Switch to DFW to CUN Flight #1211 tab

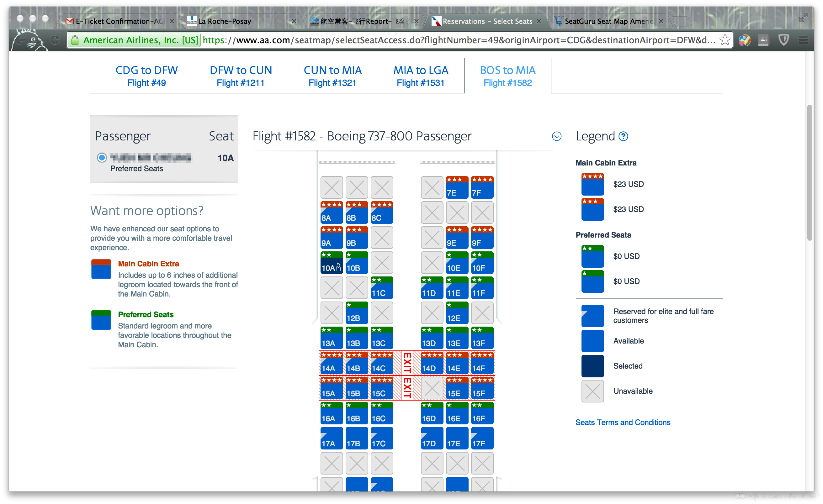241,76
